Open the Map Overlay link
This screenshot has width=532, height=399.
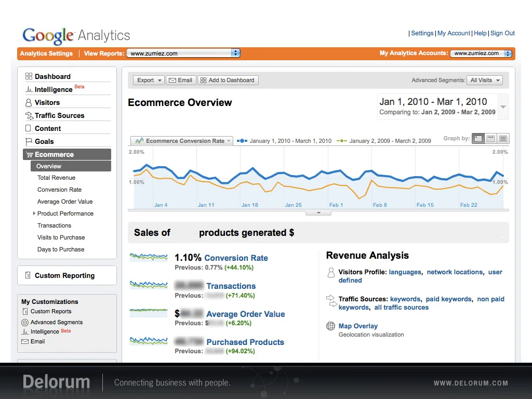(x=358, y=326)
